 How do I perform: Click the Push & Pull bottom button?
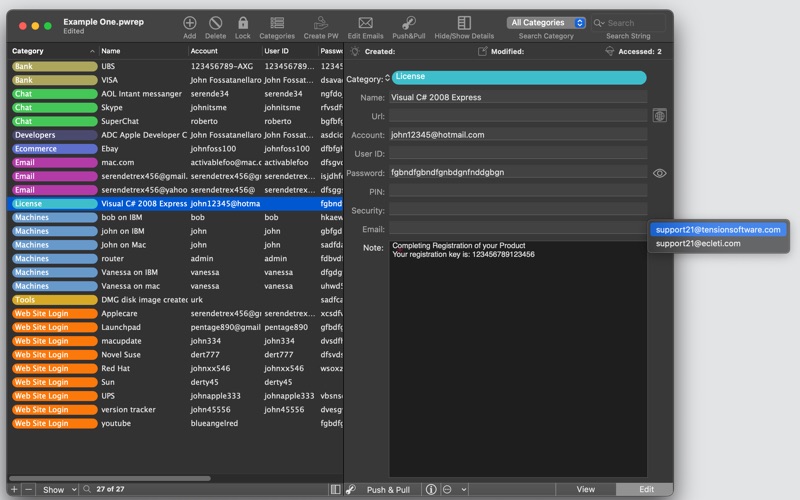coord(388,489)
